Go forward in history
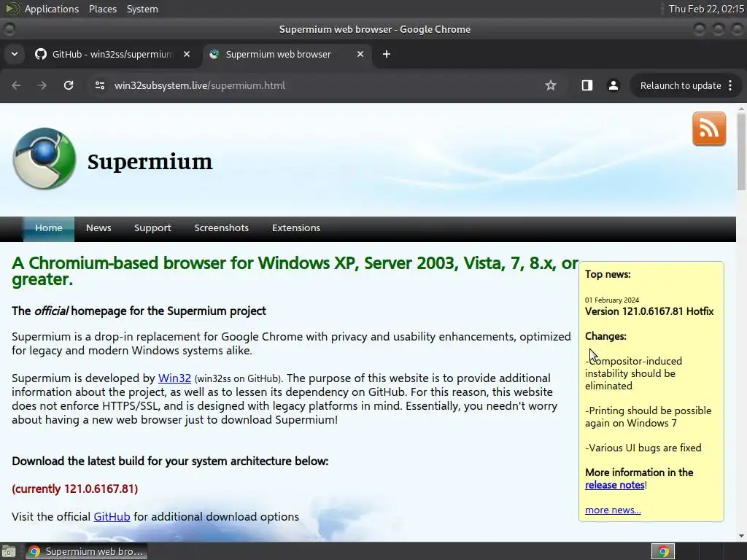Image resolution: width=747 pixels, height=560 pixels. 42,85
